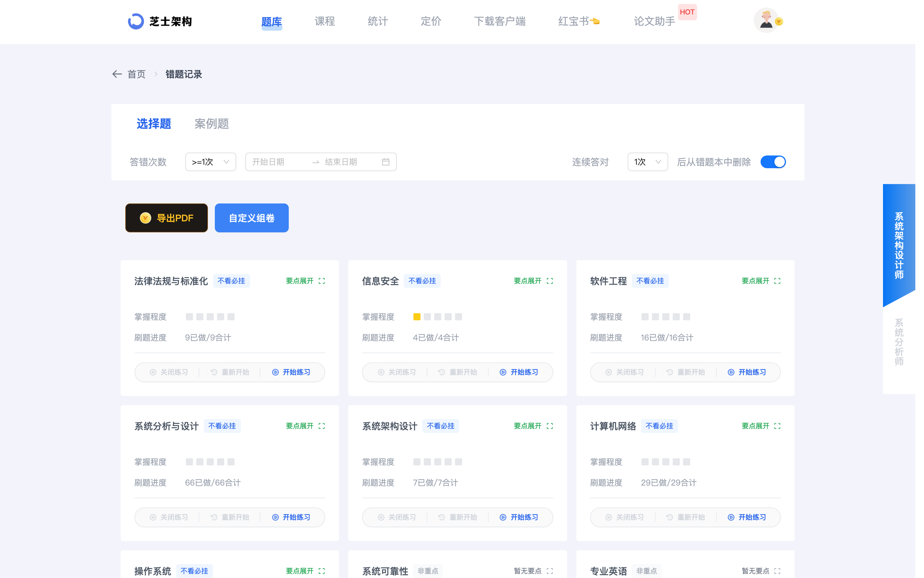Image resolution: width=924 pixels, height=578 pixels.
Task: Click expand icon on 法律法规与标准化 card
Action: tap(322, 281)
